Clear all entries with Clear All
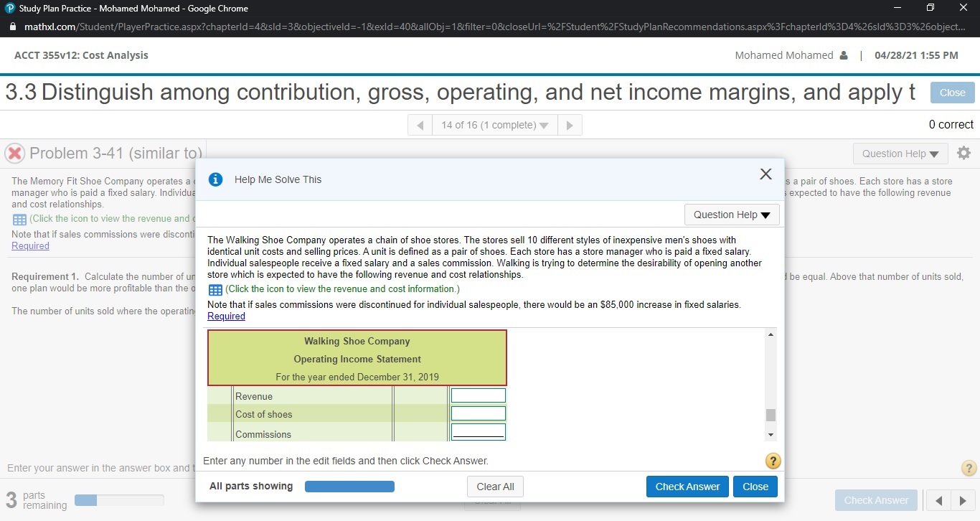Screen dimensions: 980x521 point(495,486)
